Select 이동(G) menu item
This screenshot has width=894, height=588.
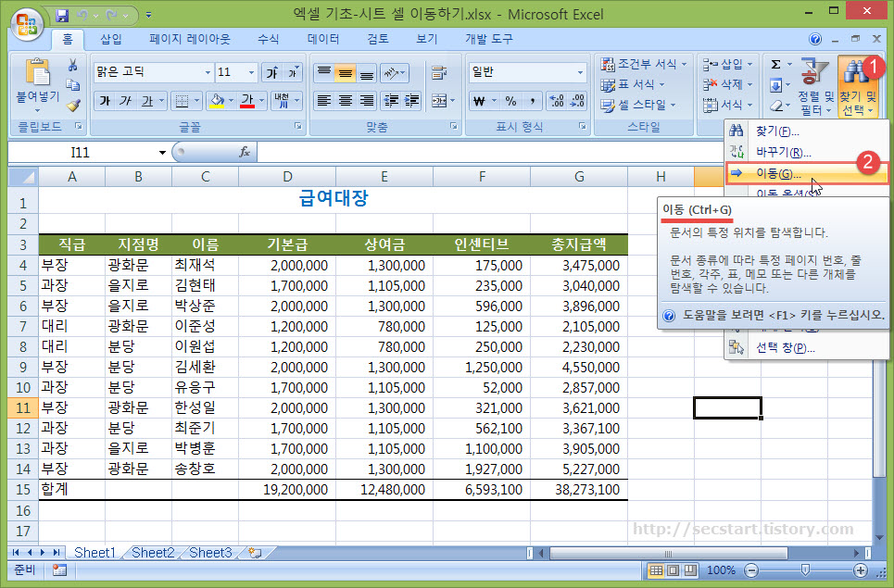point(807,174)
